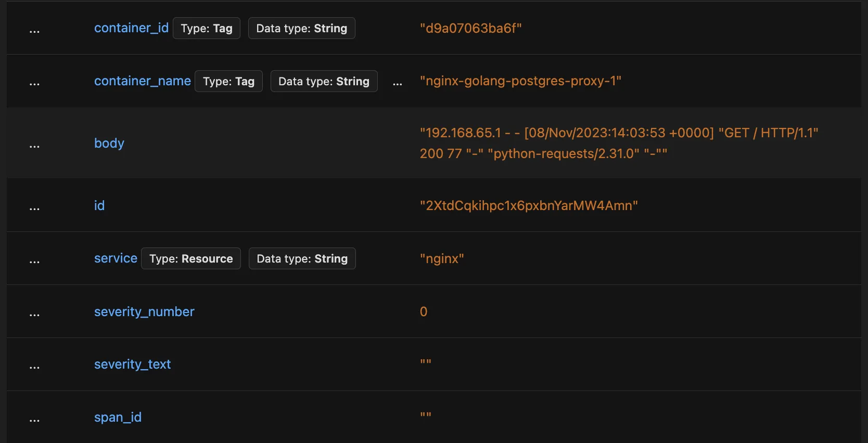Screen dimensions: 868x443
Task: Click the Type: Tag badge on container_name
Action: click(228, 81)
